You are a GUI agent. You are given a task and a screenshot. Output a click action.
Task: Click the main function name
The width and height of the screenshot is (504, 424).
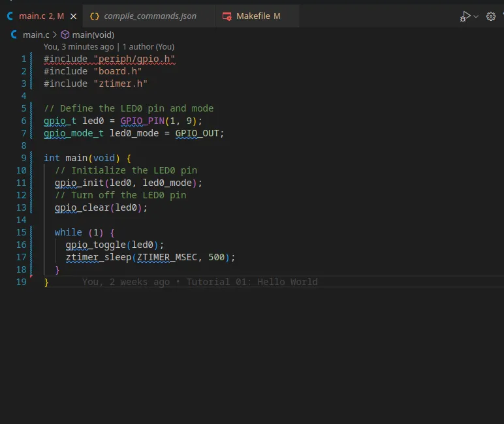pyautogui.click(x=76, y=158)
